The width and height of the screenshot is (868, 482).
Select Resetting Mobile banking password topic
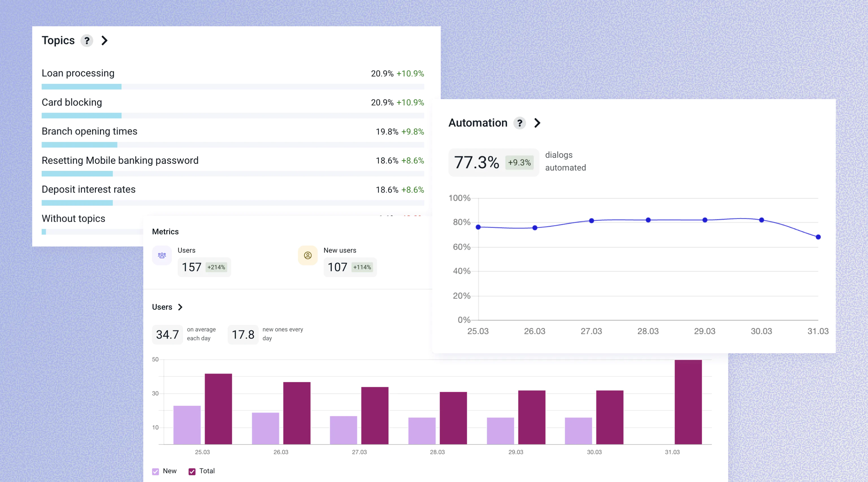click(x=120, y=161)
